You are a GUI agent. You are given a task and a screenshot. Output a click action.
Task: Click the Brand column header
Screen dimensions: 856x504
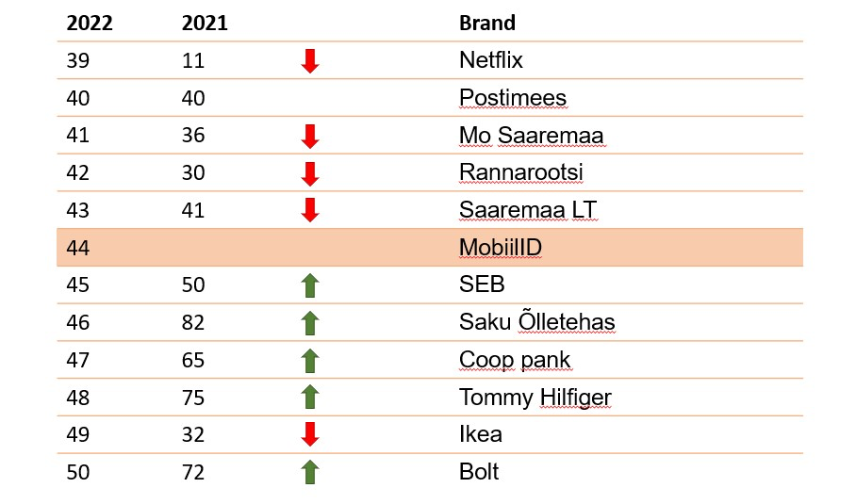tap(487, 23)
